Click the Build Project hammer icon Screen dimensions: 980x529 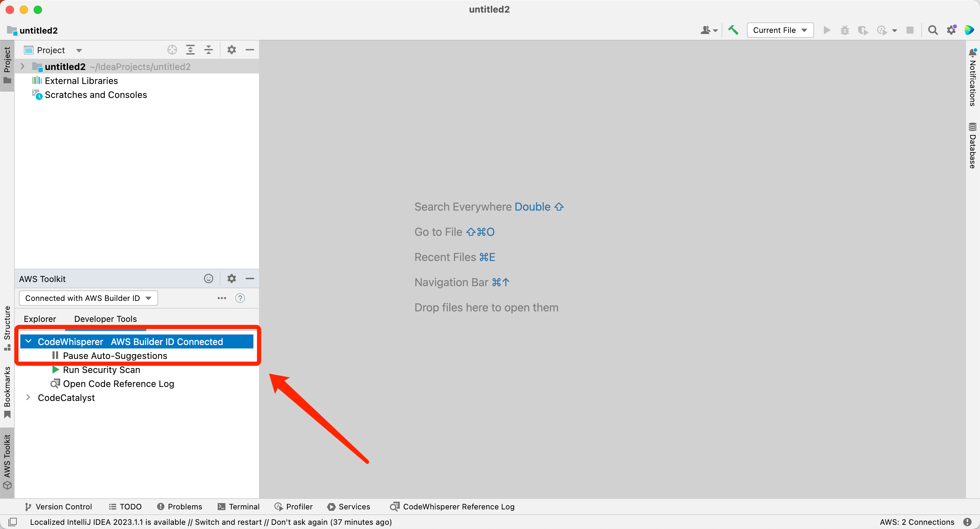pyautogui.click(x=733, y=30)
